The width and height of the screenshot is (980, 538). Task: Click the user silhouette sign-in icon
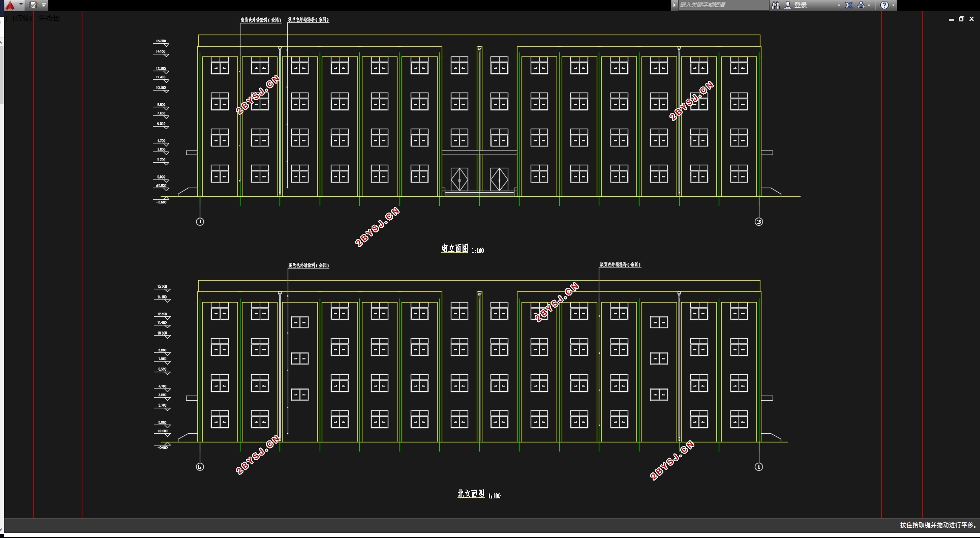tap(788, 5)
